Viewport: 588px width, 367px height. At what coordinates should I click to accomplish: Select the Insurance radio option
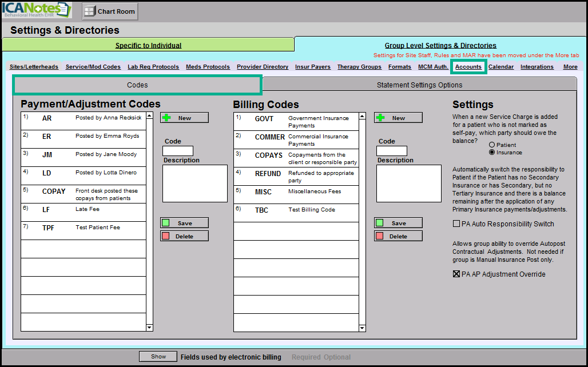click(492, 153)
